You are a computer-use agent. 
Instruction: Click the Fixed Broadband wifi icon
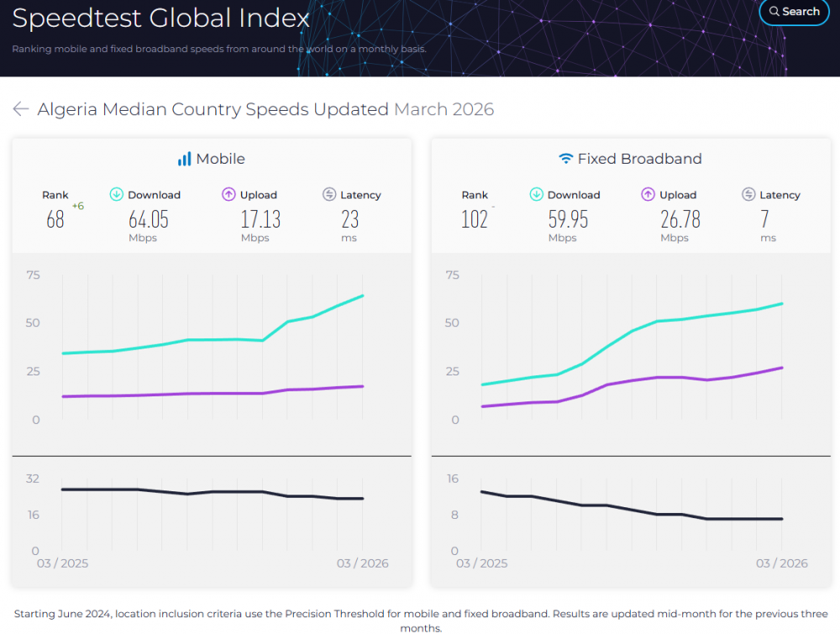(x=566, y=159)
